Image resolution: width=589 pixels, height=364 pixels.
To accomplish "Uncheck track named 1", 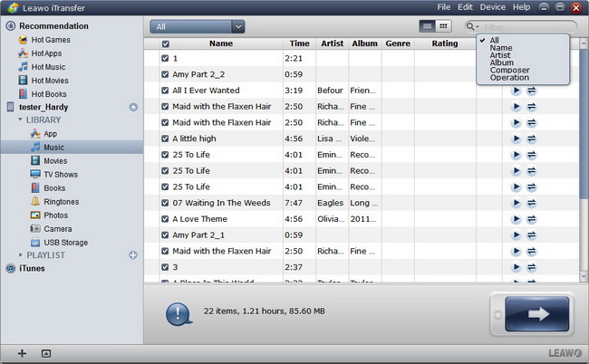I will (165, 58).
